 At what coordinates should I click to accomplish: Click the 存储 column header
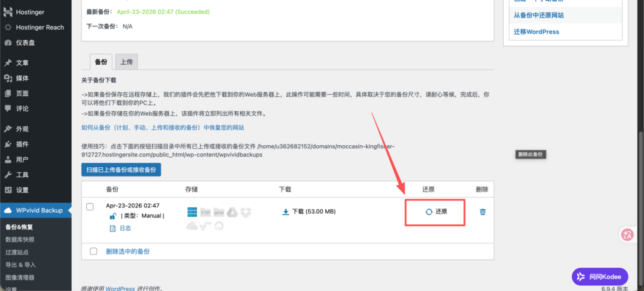tap(191, 189)
